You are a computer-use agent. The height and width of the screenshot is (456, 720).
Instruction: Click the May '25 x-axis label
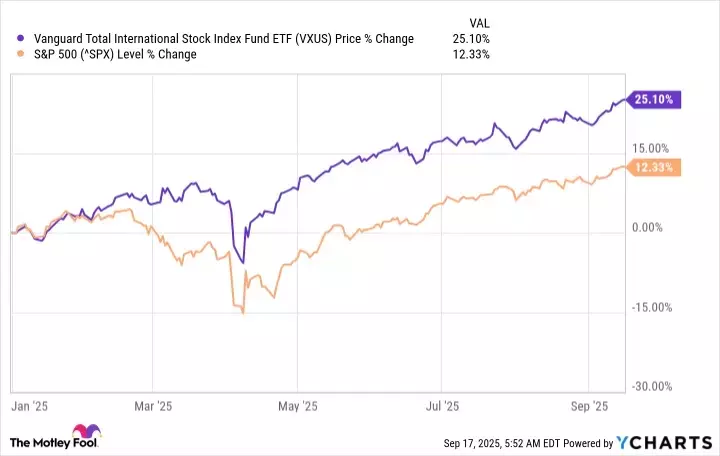297,406
